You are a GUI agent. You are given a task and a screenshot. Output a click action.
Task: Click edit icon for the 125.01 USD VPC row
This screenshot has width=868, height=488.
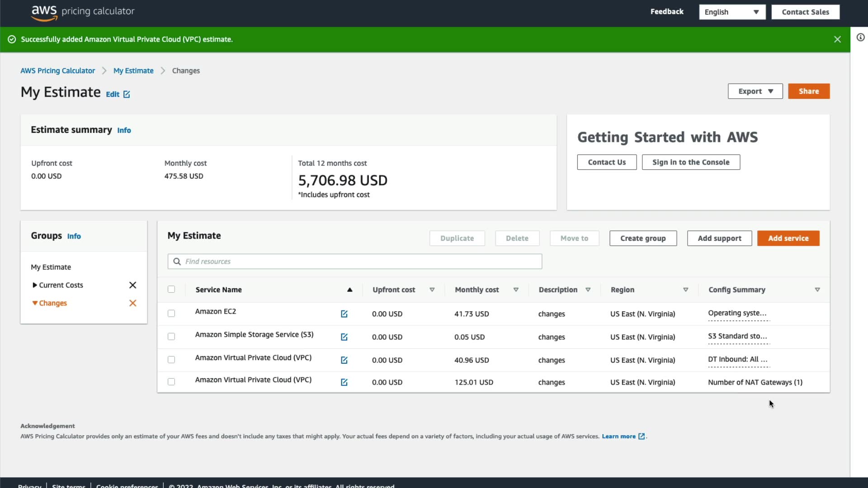point(344,382)
